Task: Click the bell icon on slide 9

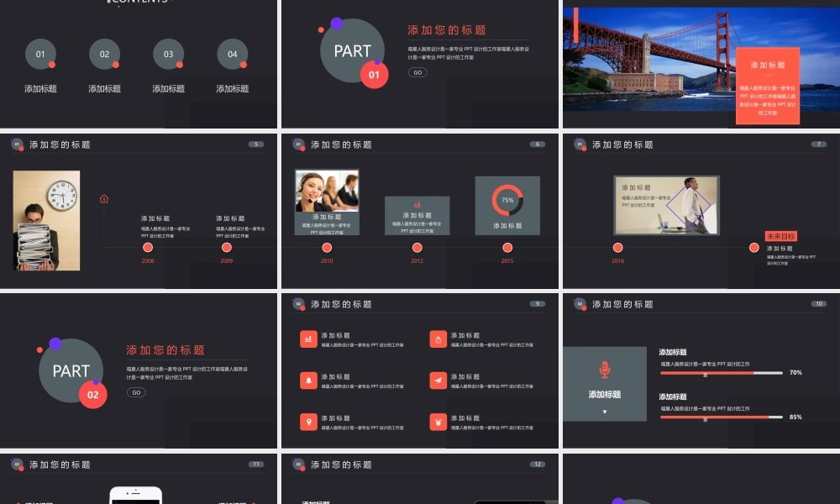Action: click(308, 381)
